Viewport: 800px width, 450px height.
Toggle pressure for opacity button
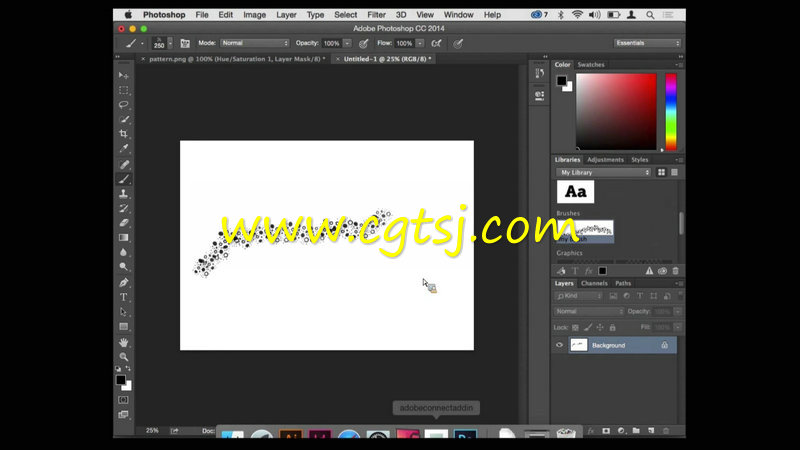[x=363, y=44]
